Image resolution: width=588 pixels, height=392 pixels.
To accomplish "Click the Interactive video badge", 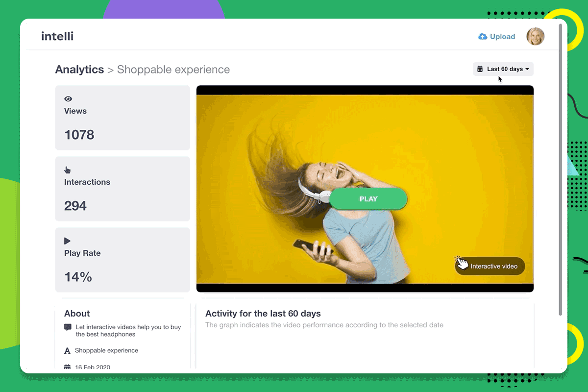I will pyautogui.click(x=490, y=266).
